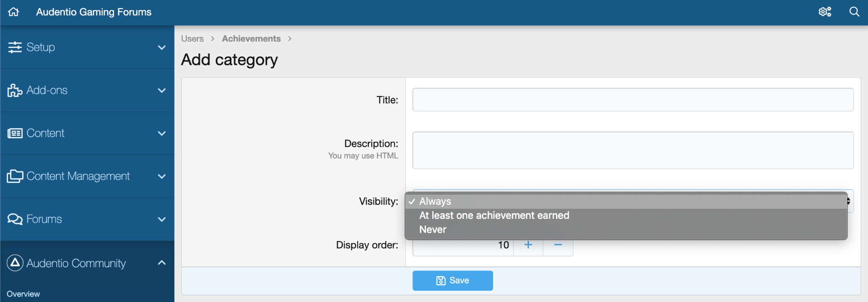Select 'Always' visibility option

tap(435, 201)
